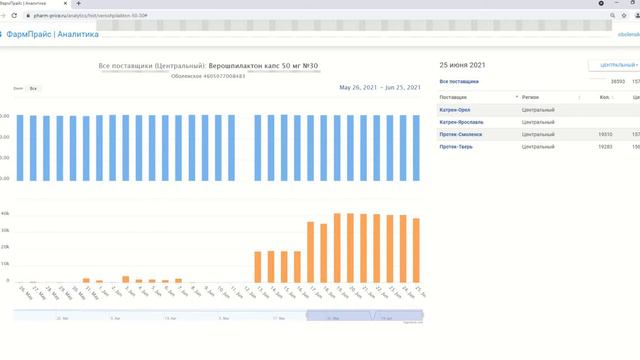Open the Протек-Тверь supplier row
The image size is (640, 360).
point(538,147)
